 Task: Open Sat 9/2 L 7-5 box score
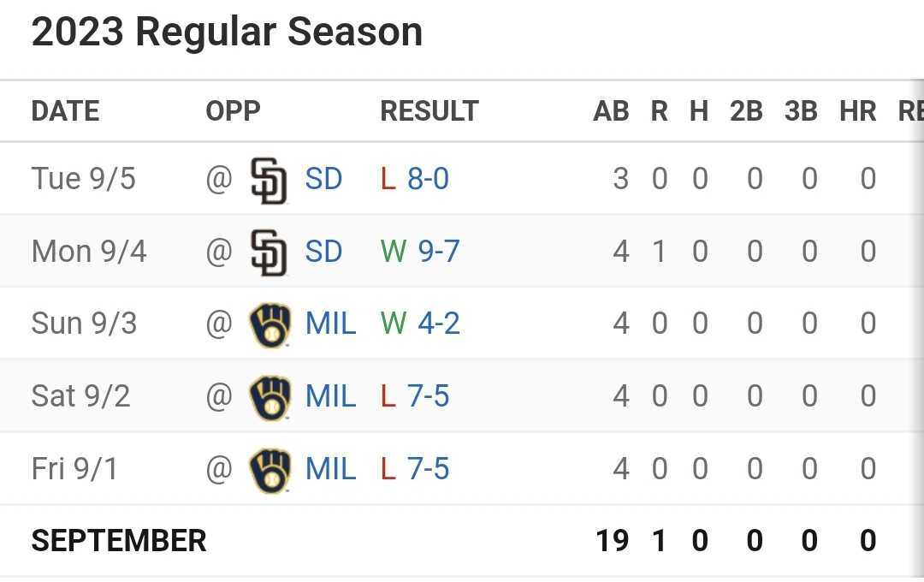pos(428,397)
